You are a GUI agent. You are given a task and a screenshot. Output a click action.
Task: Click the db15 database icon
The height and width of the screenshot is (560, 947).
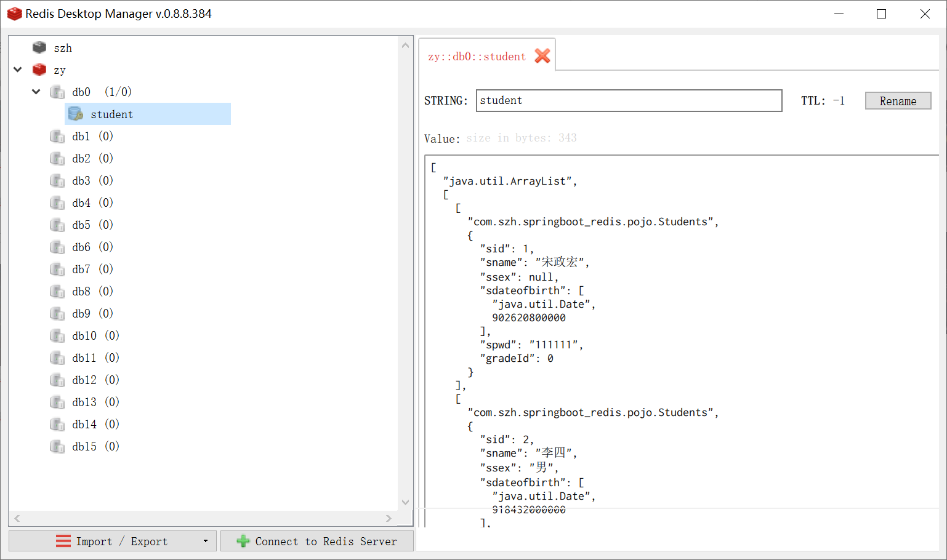click(57, 446)
